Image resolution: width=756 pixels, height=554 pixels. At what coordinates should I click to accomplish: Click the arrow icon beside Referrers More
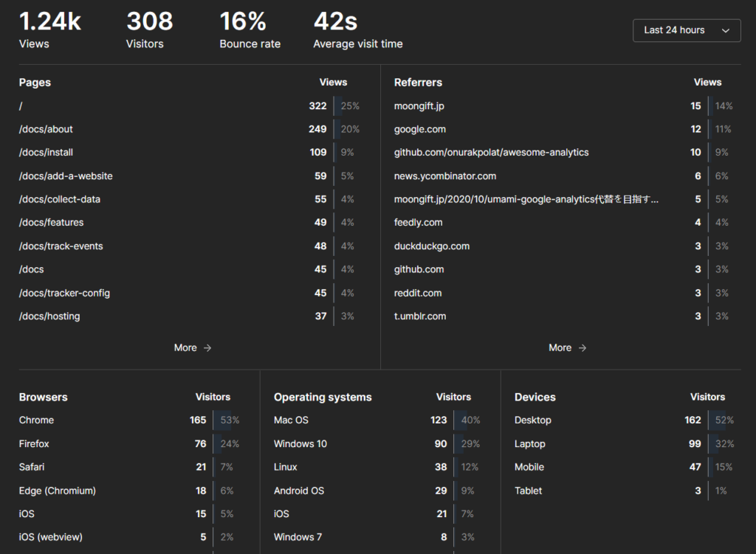[x=583, y=348]
